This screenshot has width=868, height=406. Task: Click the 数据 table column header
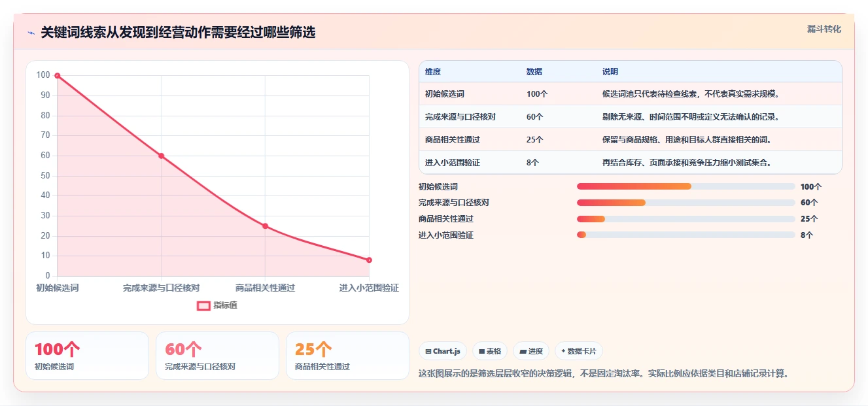click(x=534, y=71)
